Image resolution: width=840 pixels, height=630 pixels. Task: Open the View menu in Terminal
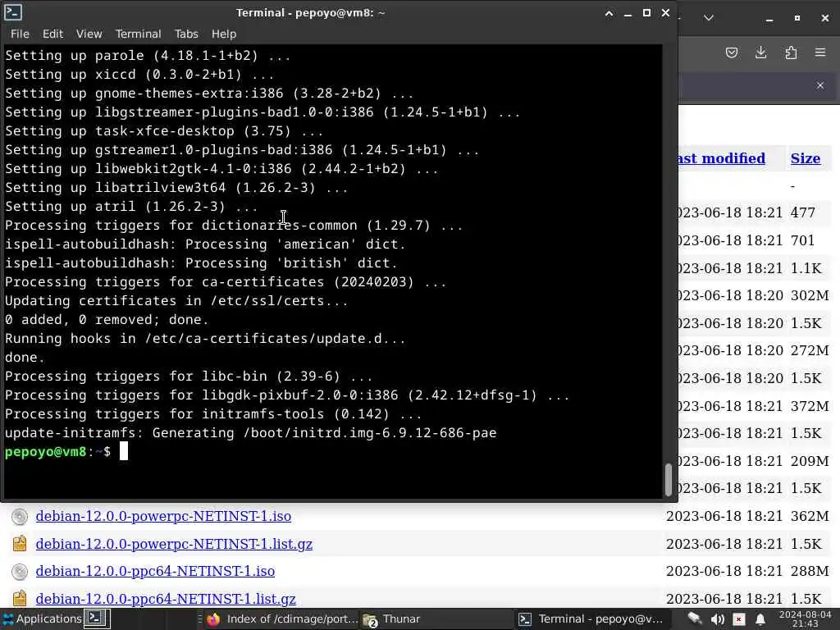point(89,34)
